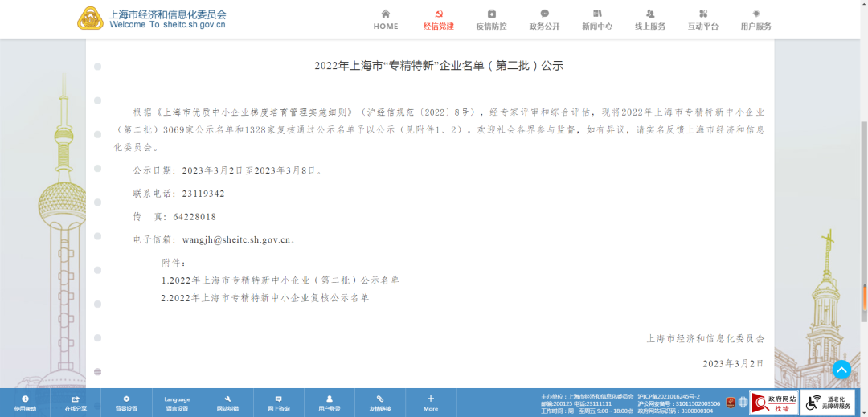Image resolution: width=868 pixels, height=417 pixels.
Task: Open attachment 2 复核公示名单
Action: pyautogui.click(x=265, y=298)
